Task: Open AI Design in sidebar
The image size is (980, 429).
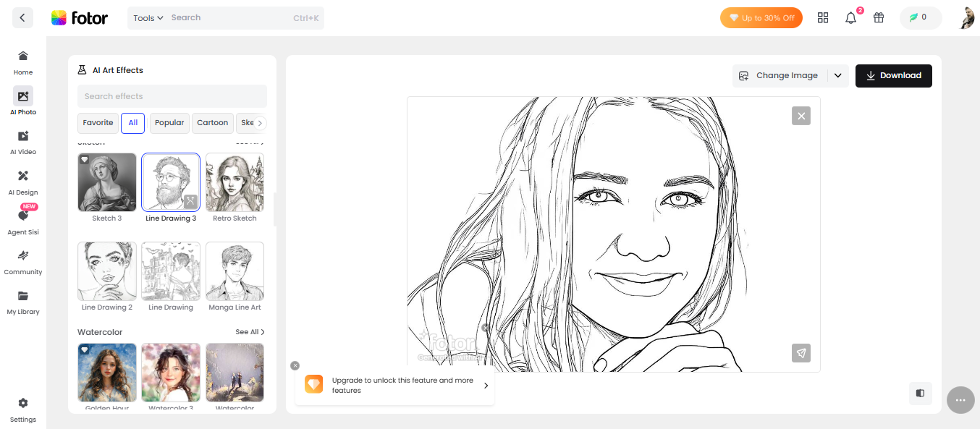Action: coord(23,182)
